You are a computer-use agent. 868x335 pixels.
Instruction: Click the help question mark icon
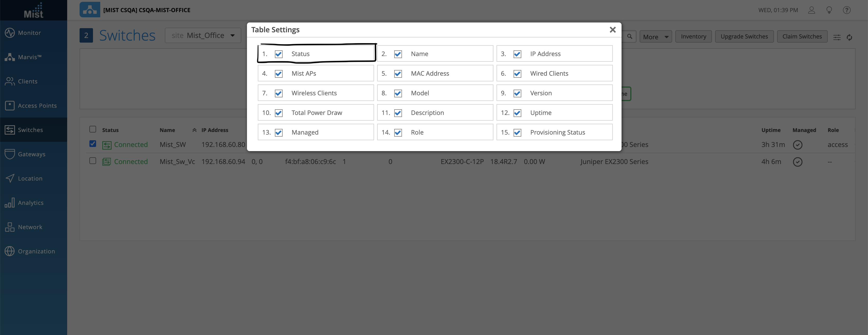847,10
